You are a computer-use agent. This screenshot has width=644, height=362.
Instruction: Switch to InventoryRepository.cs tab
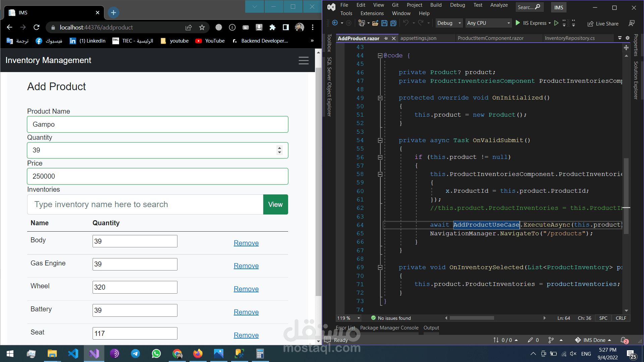570,38
